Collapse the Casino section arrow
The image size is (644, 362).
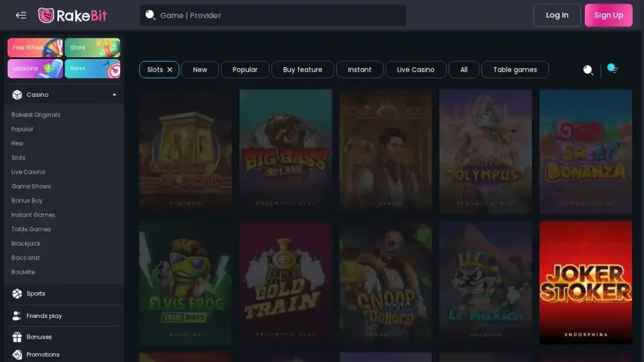tap(114, 95)
